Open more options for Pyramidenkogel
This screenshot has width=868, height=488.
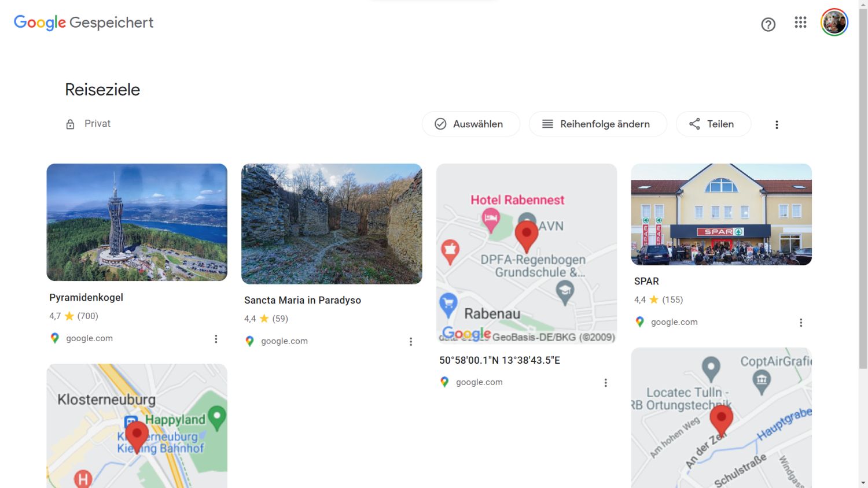pos(216,339)
